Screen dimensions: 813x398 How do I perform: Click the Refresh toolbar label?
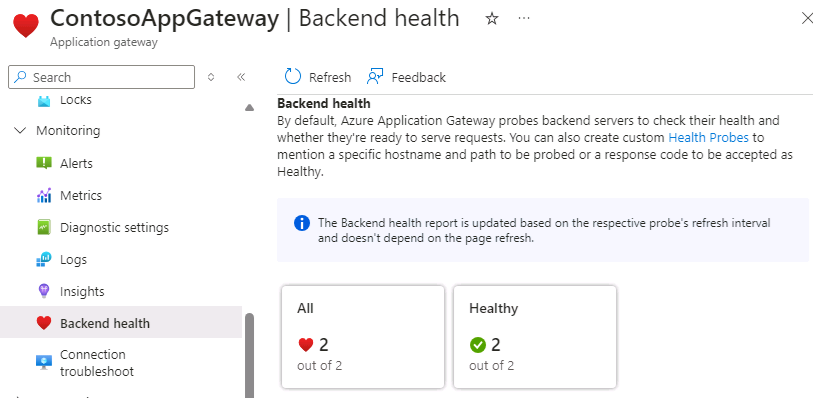(x=330, y=77)
